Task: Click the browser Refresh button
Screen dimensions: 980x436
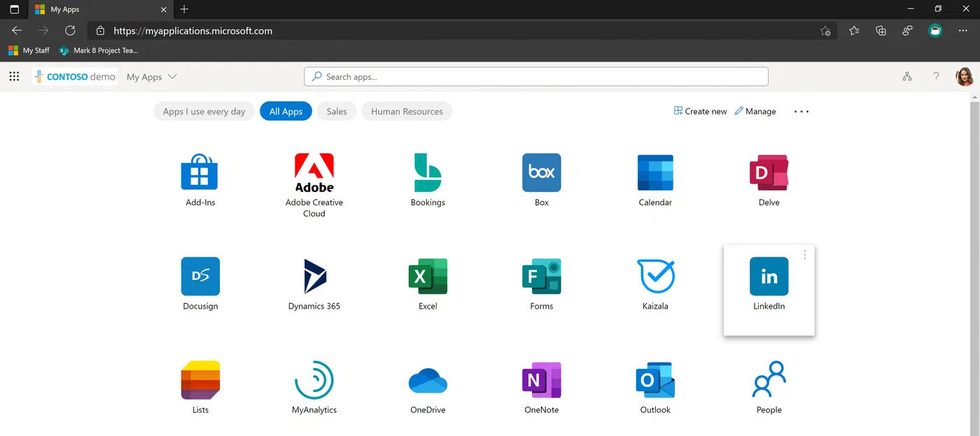Action: click(x=70, y=31)
